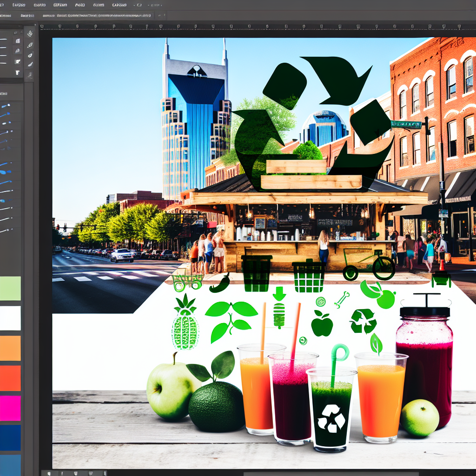Click the green pineapple graphic on canvas
Image resolution: width=476 pixels, height=476 pixels.
pyautogui.click(x=185, y=322)
